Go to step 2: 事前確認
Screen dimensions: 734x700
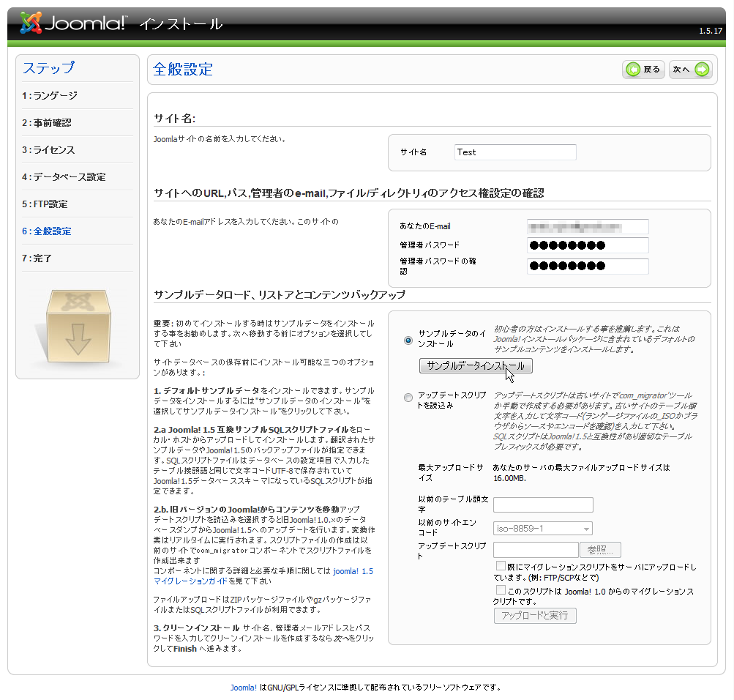point(46,123)
